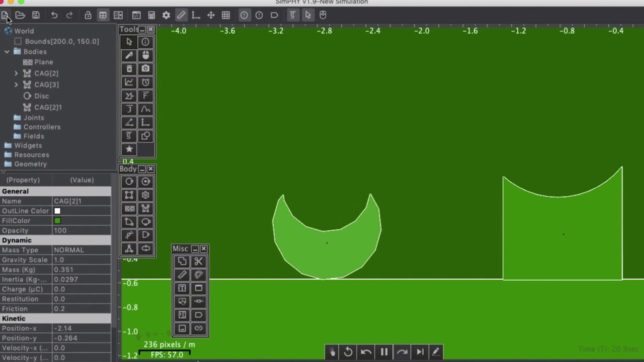Screen dimensions: 644x362
Task: Open the settings gear in the toolbar
Action: 166,16
